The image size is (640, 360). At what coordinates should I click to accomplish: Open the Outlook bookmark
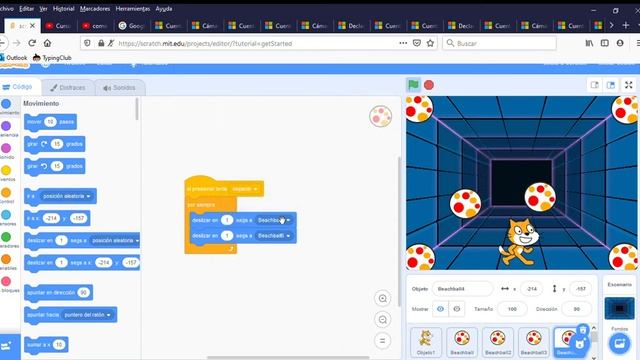pyautogui.click(x=14, y=58)
